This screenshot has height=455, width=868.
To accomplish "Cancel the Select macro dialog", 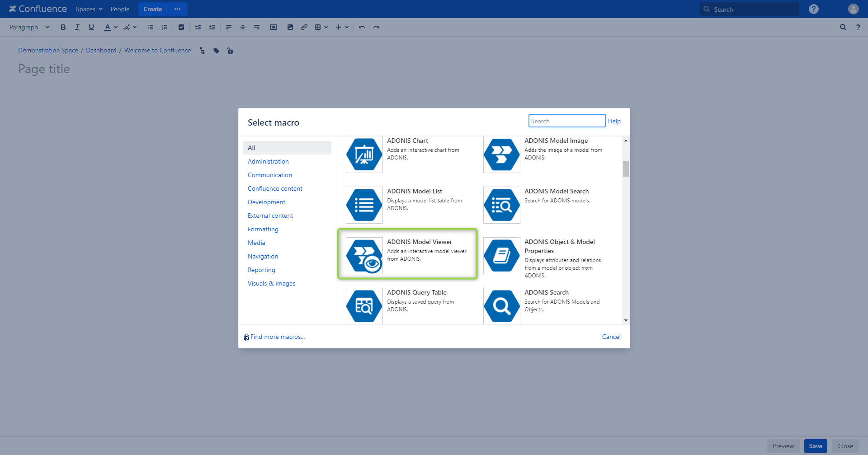I will (611, 337).
